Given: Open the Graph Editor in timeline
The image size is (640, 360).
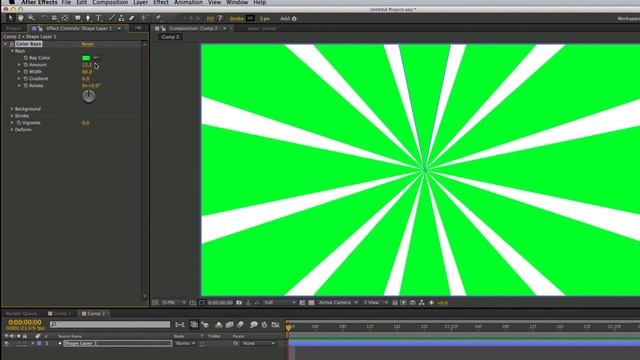Looking at the screenshot, I should (276, 324).
